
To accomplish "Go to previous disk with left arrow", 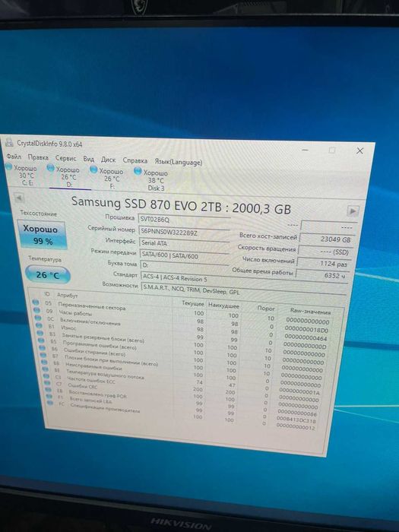I will coord(19,198).
